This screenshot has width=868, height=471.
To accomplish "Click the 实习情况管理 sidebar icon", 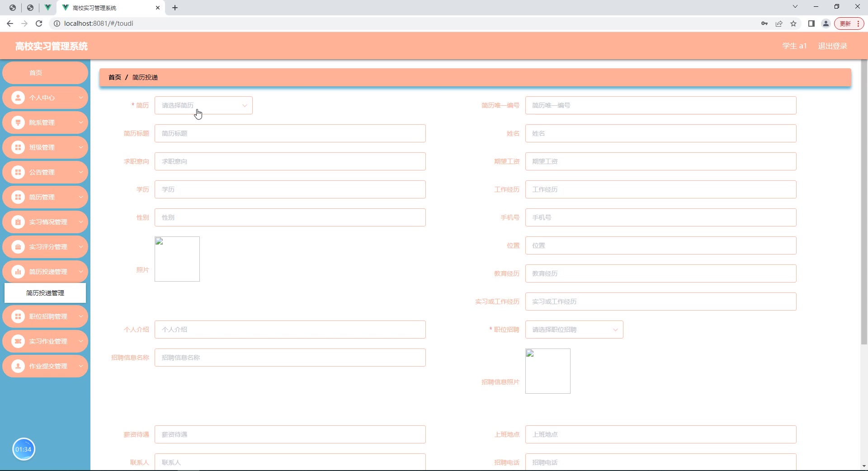I will click(x=18, y=222).
